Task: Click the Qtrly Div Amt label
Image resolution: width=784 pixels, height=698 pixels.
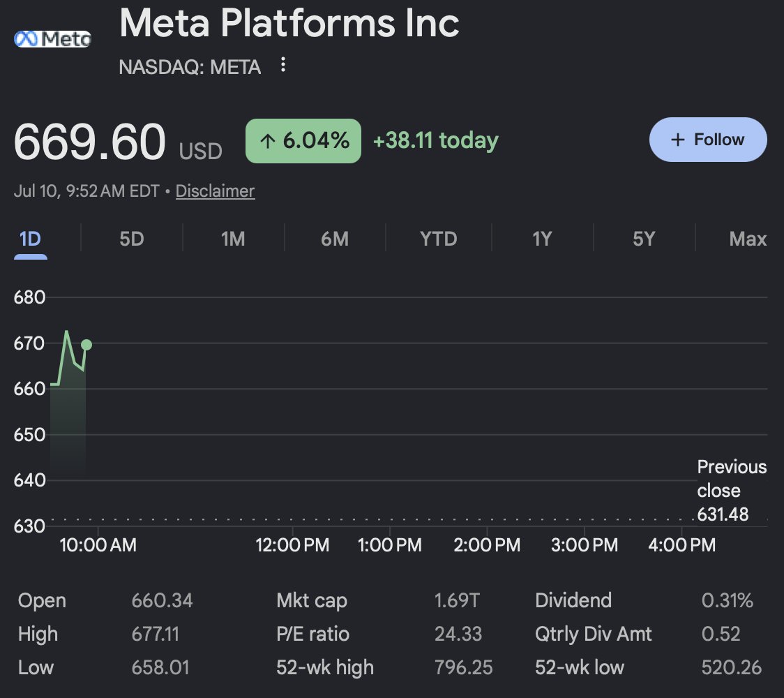Action: click(x=594, y=634)
